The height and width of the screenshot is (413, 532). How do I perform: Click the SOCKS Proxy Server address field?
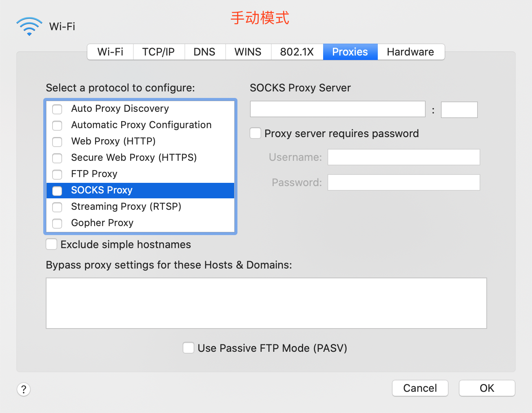coord(337,109)
